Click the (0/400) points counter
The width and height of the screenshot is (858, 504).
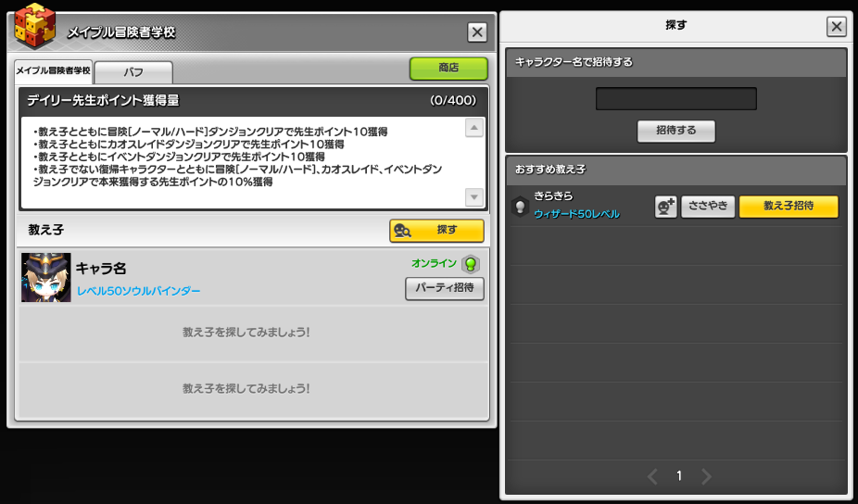pos(453,101)
